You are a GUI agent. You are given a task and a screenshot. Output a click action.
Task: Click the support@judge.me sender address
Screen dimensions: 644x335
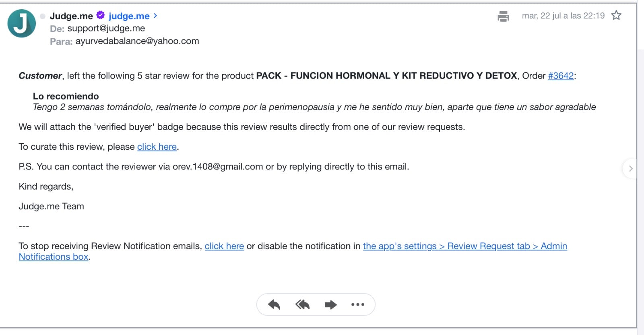pos(106,28)
